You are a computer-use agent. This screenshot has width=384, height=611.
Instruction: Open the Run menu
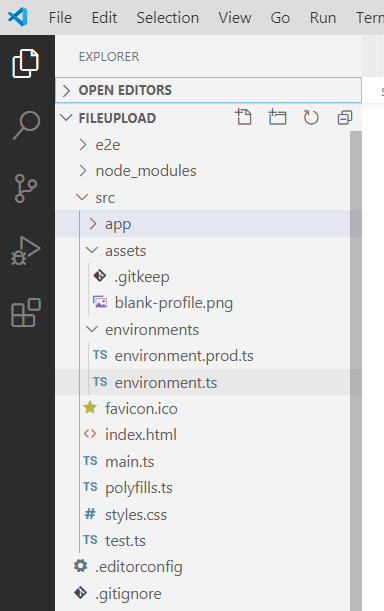(323, 18)
